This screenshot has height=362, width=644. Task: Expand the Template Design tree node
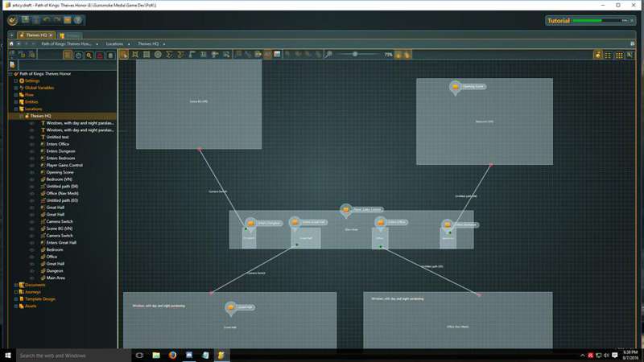(x=16, y=299)
